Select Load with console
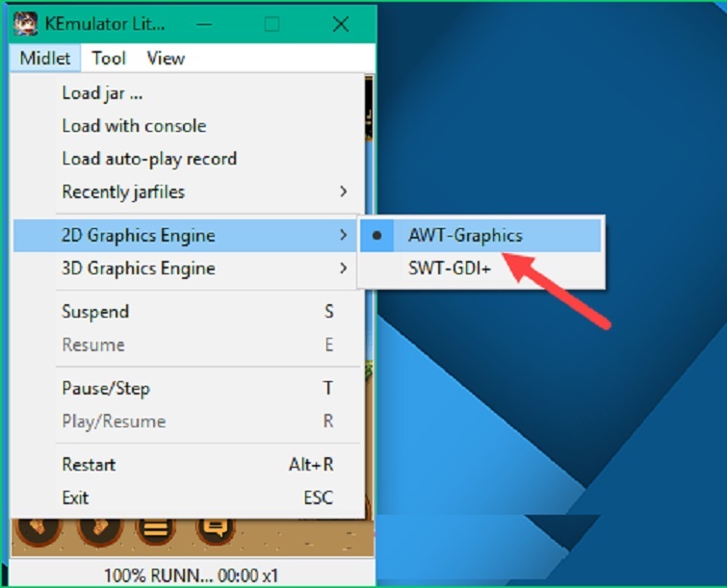The height and width of the screenshot is (588, 727). 134,126
